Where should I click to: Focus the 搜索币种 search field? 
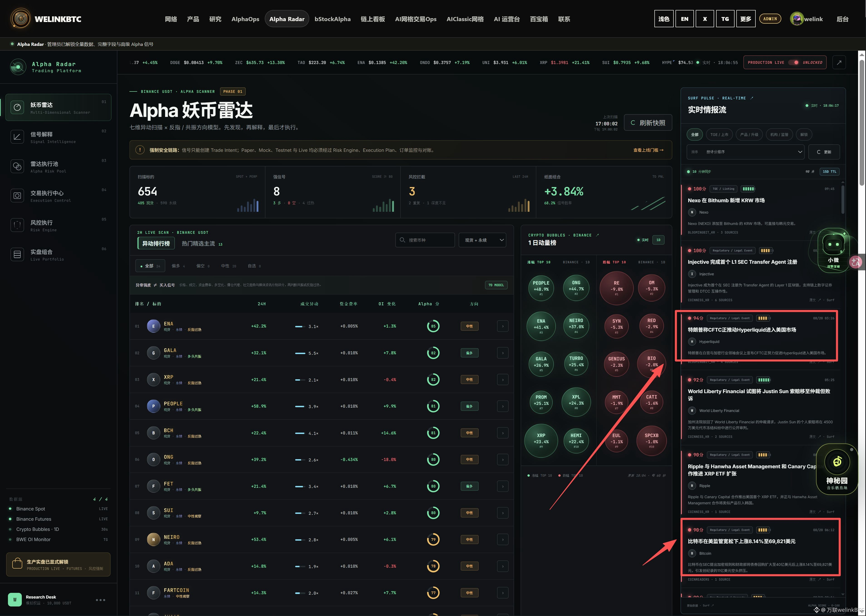tap(425, 240)
